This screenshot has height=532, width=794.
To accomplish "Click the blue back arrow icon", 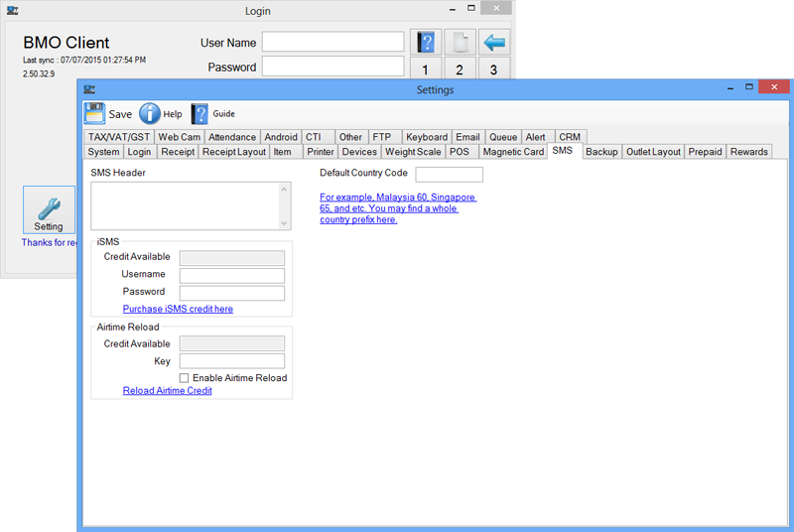I will pos(493,43).
